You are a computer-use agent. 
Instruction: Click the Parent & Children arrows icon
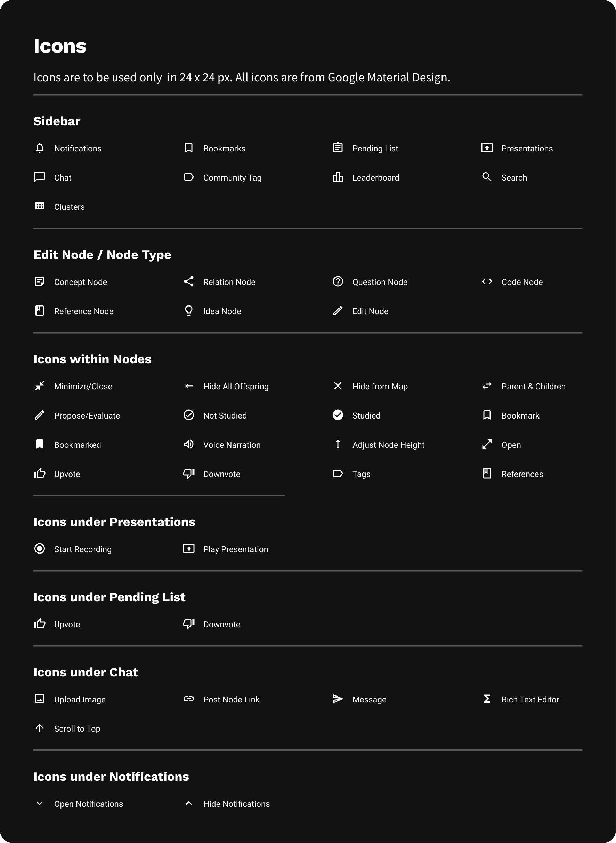pos(487,386)
